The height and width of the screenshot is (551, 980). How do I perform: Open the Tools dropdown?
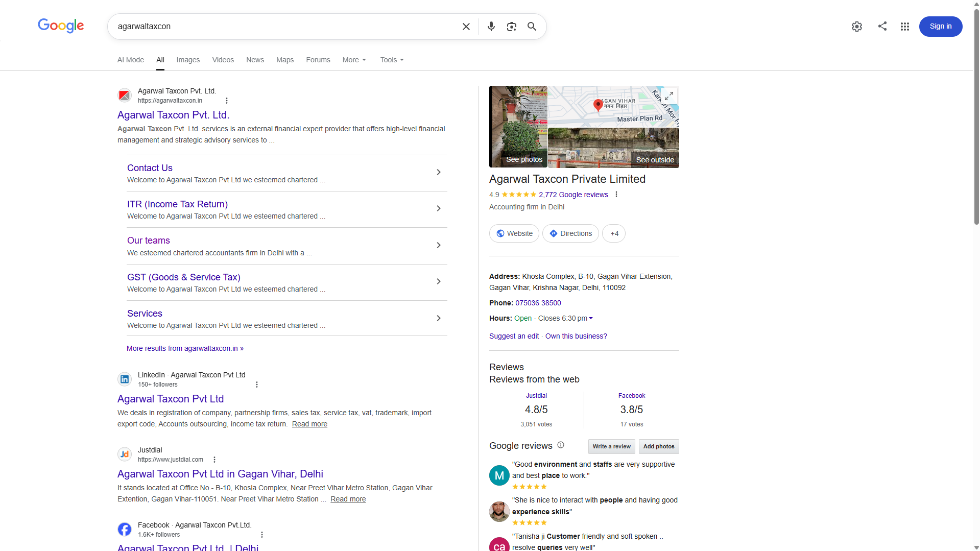coord(392,60)
